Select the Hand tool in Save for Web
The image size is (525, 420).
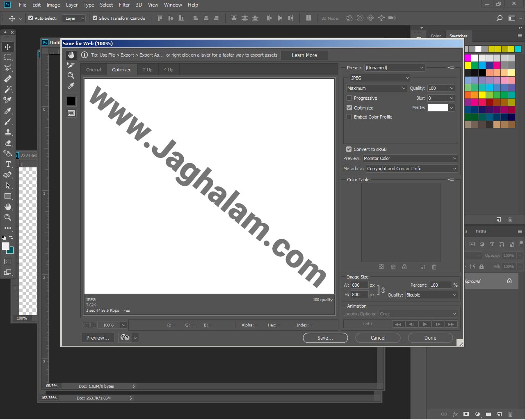pyautogui.click(x=71, y=55)
